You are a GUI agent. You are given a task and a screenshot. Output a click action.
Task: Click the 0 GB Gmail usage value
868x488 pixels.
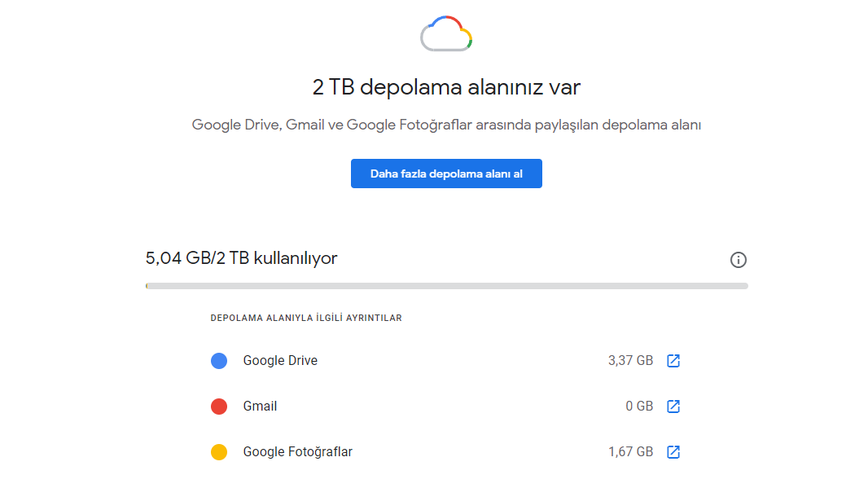pyautogui.click(x=639, y=407)
